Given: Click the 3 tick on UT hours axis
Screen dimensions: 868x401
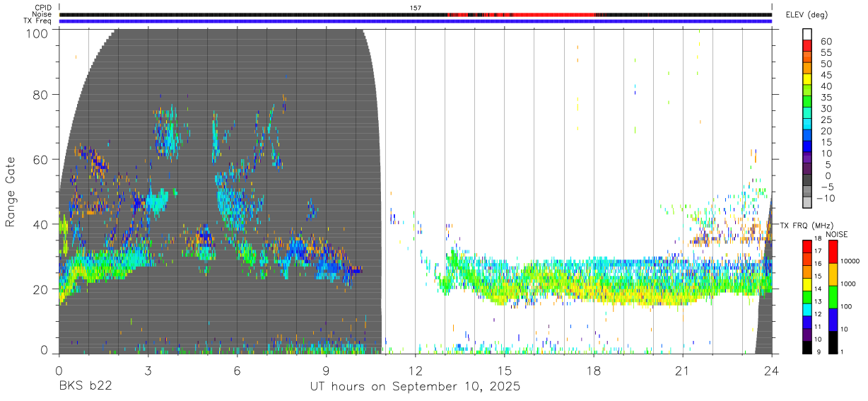Looking at the screenshot, I should click(x=148, y=371).
